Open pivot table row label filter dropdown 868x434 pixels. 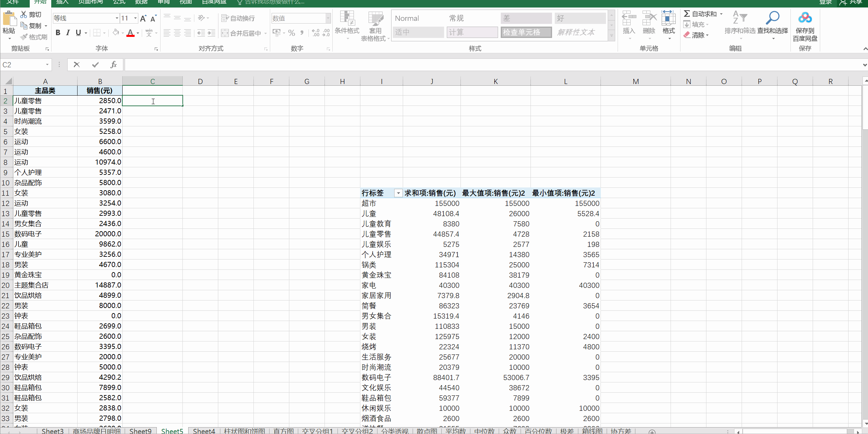coord(398,193)
